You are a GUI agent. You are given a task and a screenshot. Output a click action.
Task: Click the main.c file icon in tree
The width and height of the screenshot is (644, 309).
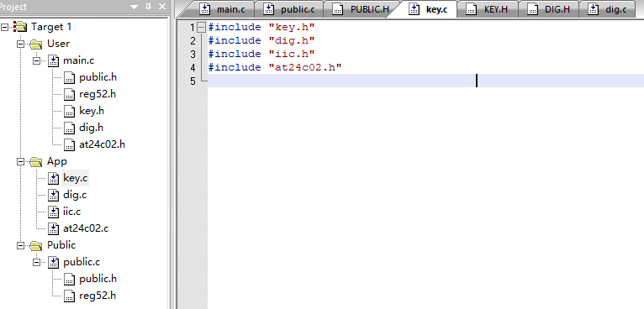click(54, 60)
